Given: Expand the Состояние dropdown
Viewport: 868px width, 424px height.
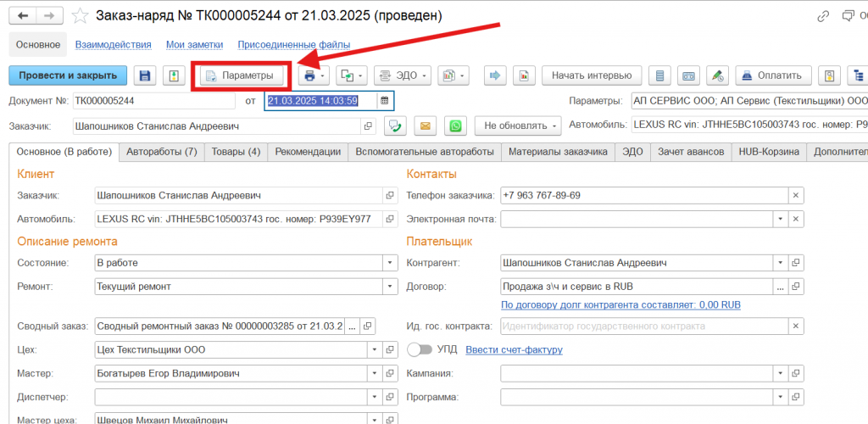Looking at the screenshot, I should point(390,263).
